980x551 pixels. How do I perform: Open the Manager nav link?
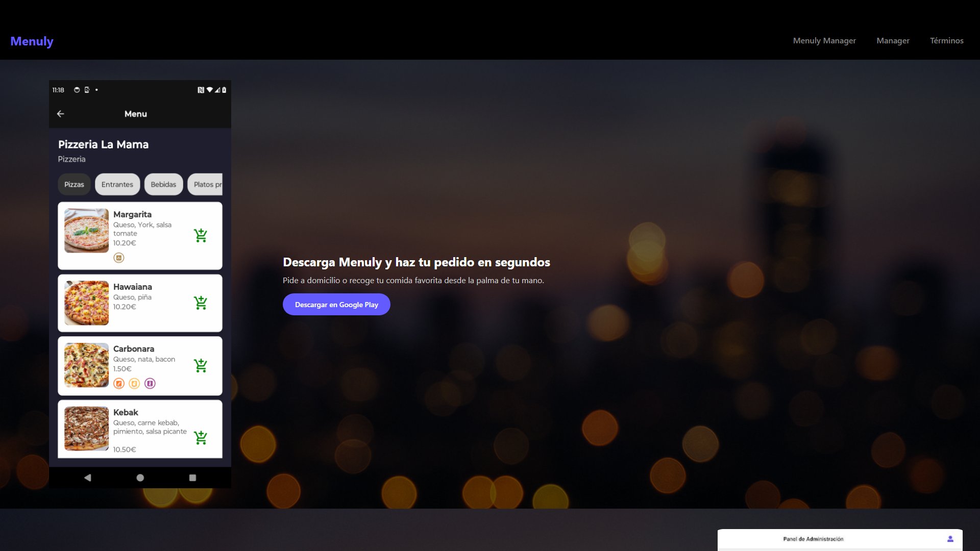click(893, 40)
